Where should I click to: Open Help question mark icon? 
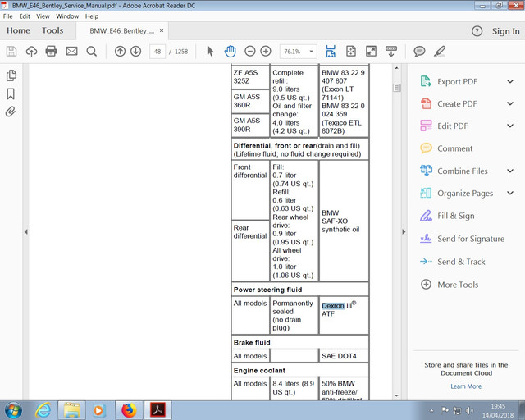(x=477, y=31)
